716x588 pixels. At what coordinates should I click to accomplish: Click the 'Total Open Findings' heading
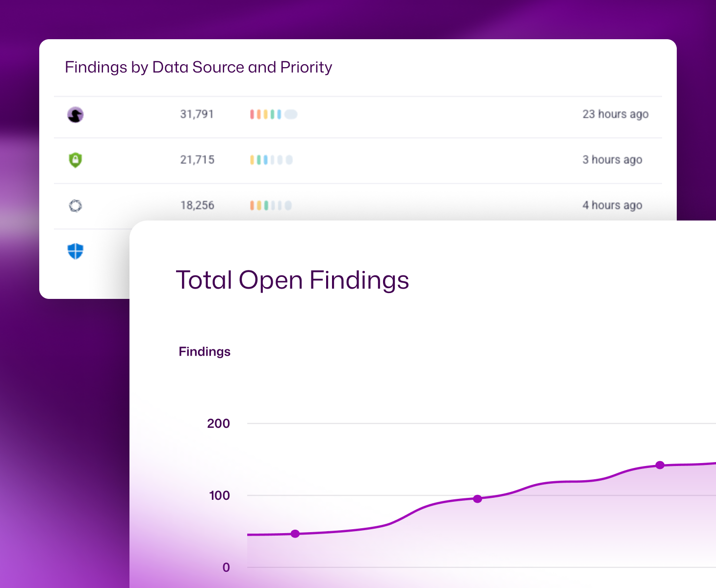[292, 280]
